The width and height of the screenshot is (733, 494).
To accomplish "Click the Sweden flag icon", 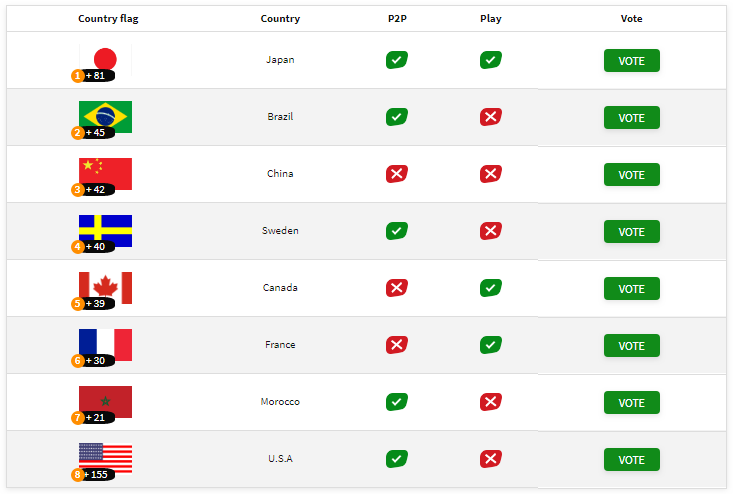I will tap(105, 231).
